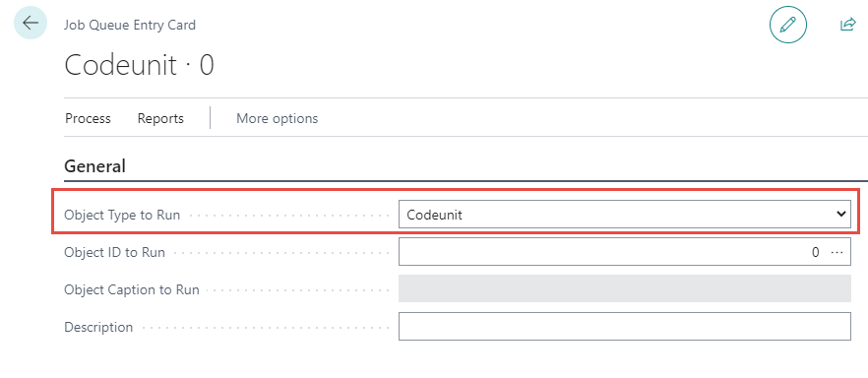868x378 pixels.
Task: Click the "Codeunit · 0" page title
Action: tap(140, 65)
